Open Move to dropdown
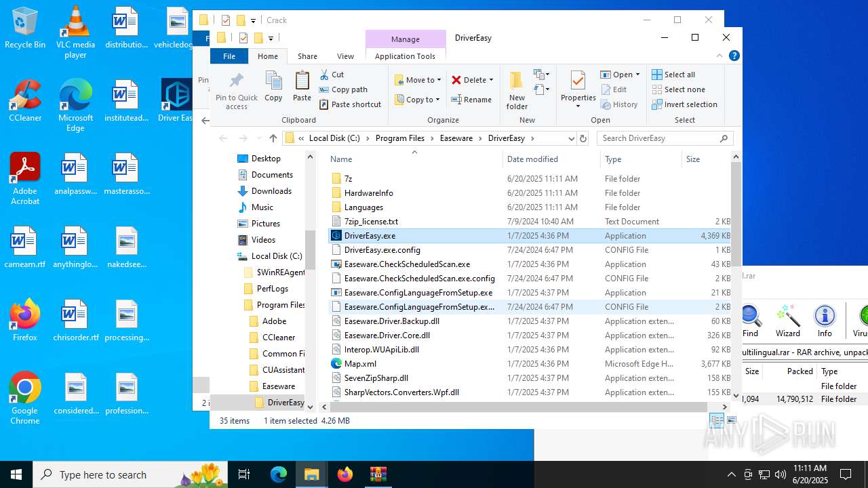The height and width of the screenshot is (488, 868). [418, 80]
